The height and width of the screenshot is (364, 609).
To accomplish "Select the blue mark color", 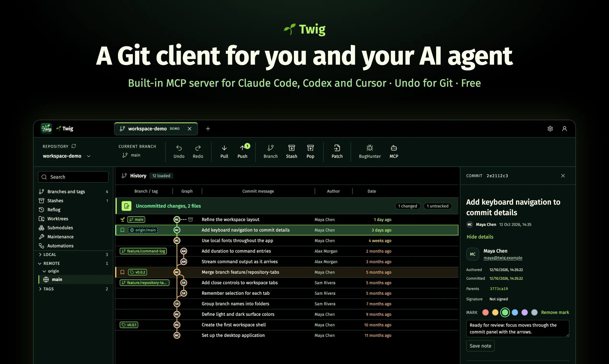I will (x=515, y=312).
